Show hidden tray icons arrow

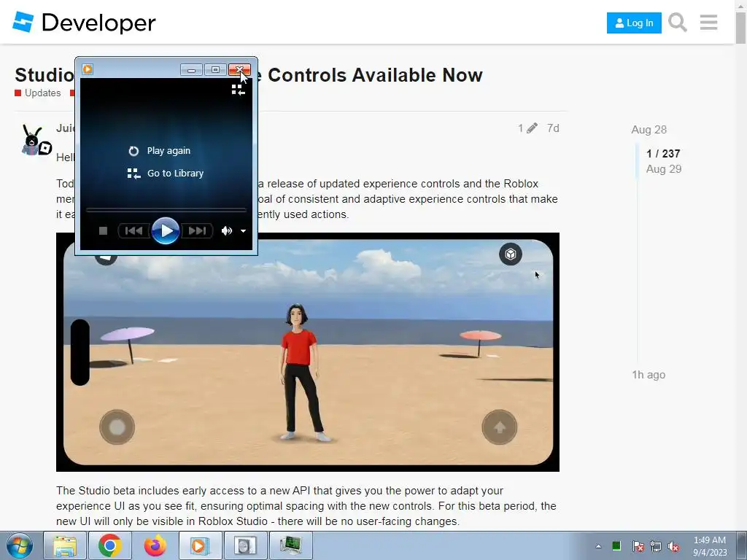pyautogui.click(x=598, y=546)
